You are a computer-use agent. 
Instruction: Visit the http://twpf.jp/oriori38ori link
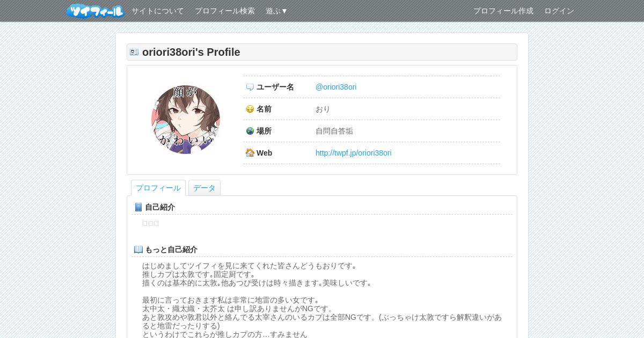(354, 153)
